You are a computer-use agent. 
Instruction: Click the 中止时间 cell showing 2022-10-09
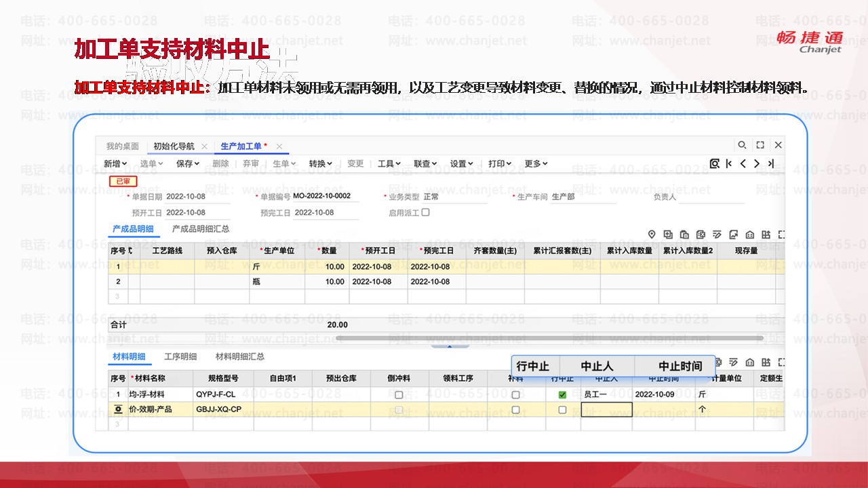pos(664,394)
